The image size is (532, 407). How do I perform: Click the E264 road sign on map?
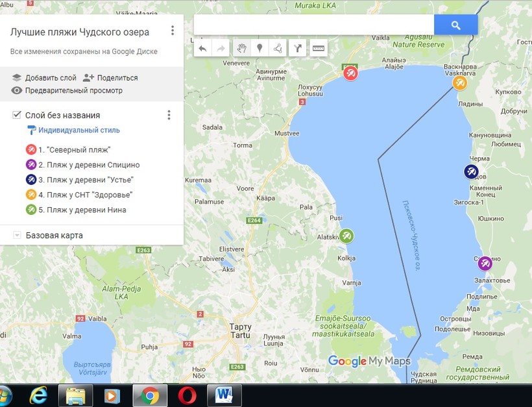pyautogui.click(x=254, y=220)
